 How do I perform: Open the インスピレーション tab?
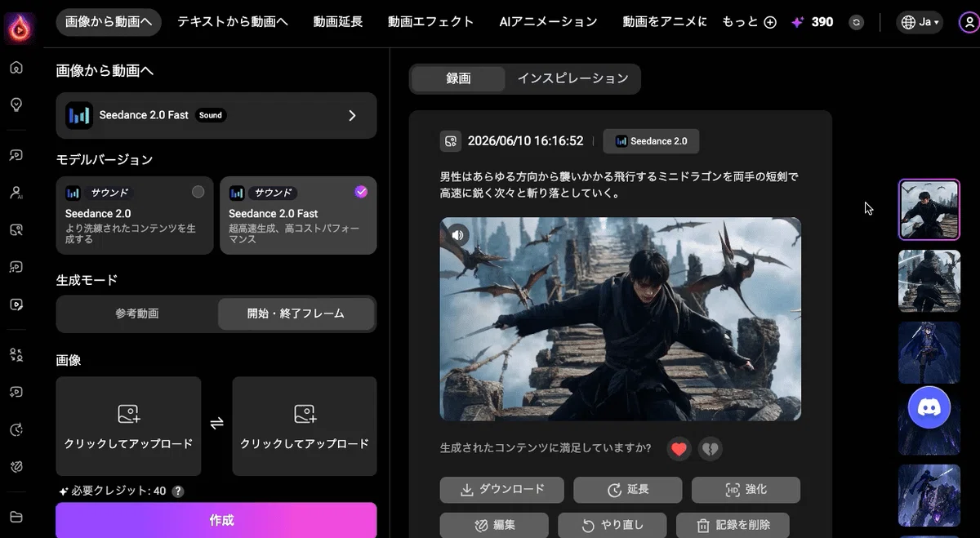click(572, 78)
